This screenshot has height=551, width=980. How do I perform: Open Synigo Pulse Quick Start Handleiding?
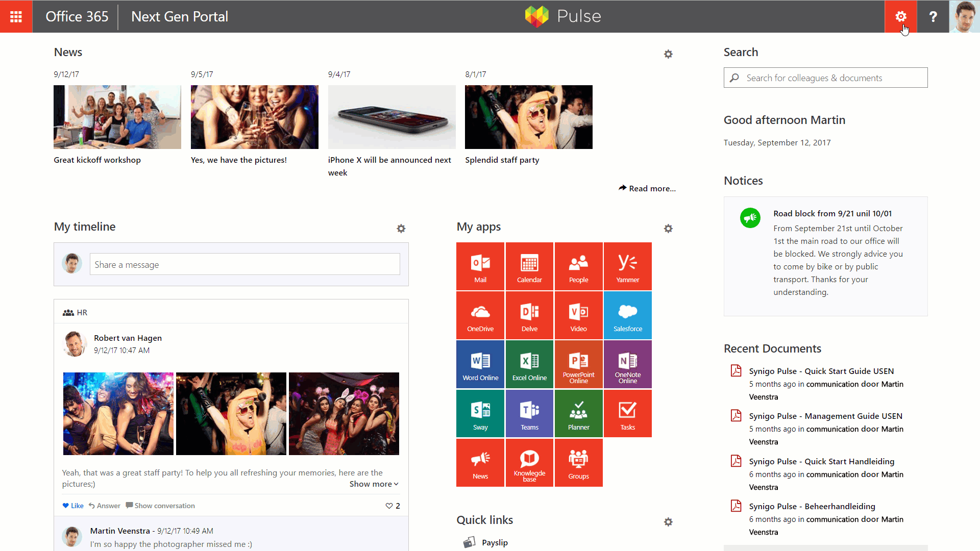pos(821,461)
